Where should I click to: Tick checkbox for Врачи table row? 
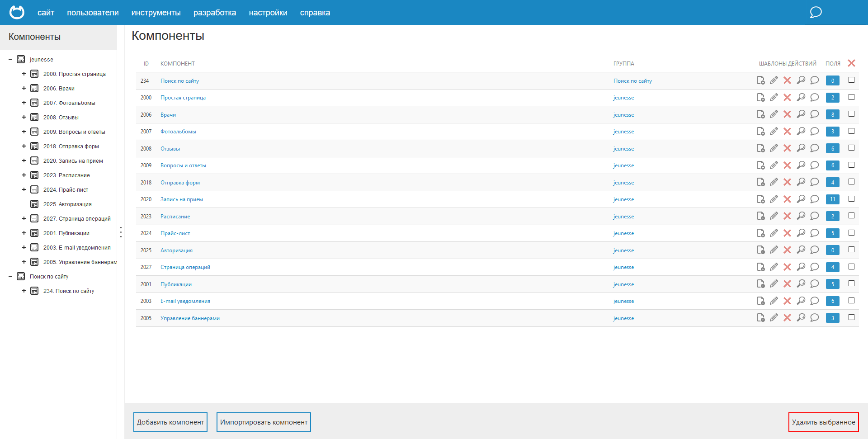tap(851, 114)
